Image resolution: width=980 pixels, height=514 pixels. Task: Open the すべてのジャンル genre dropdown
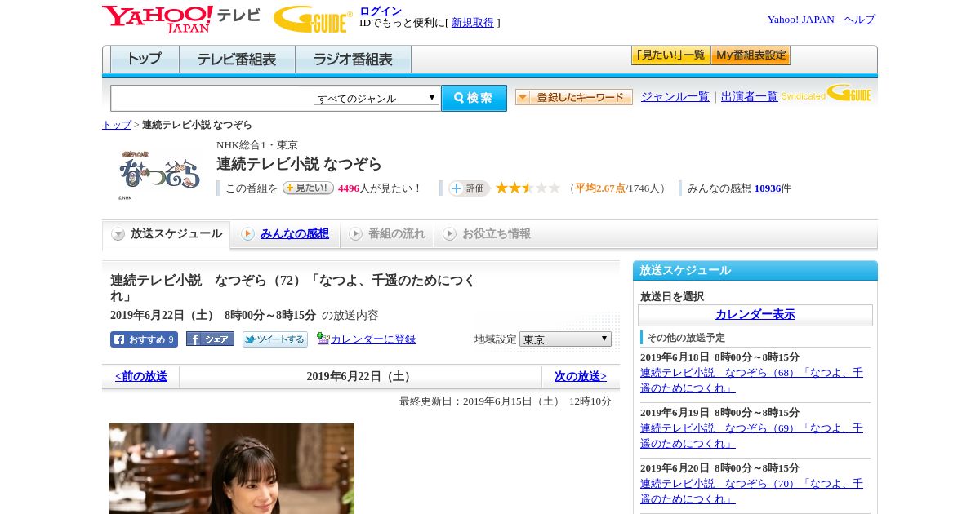376,98
